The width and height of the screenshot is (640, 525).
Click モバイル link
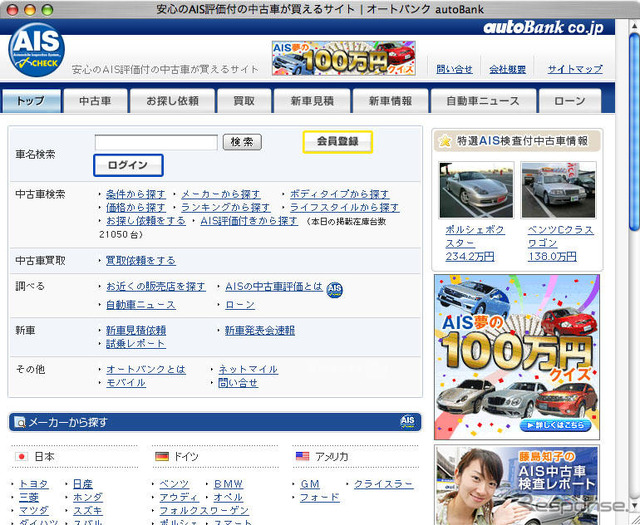click(126, 383)
